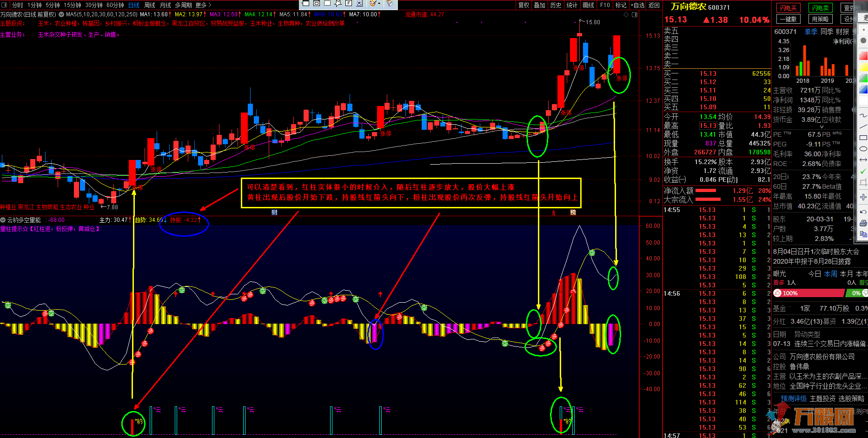Click the 闪电买 quick buy button
This screenshot has height=438, width=868.
coord(788,8)
